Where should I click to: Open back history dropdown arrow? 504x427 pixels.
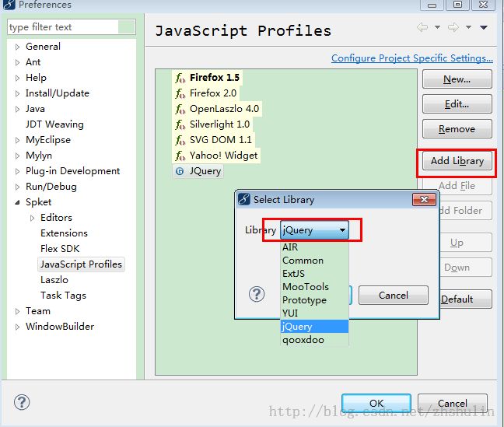(437, 27)
